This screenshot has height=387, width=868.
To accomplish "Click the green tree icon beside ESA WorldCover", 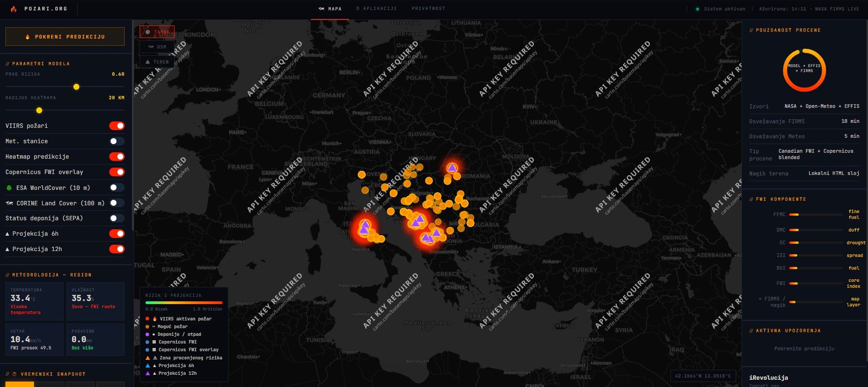I will (9, 188).
